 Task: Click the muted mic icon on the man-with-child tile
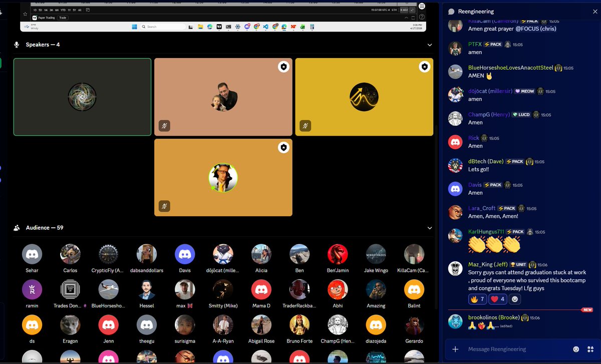click(x=164, y=126)
